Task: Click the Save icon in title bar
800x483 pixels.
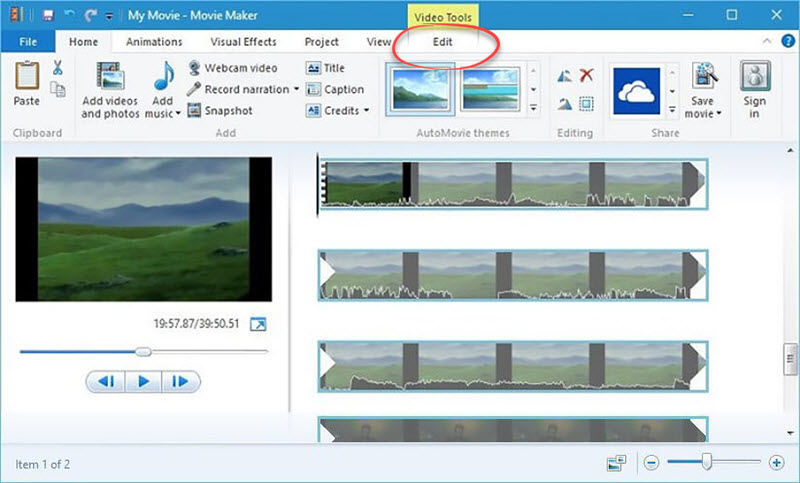Action: click(x=48, y=15)
